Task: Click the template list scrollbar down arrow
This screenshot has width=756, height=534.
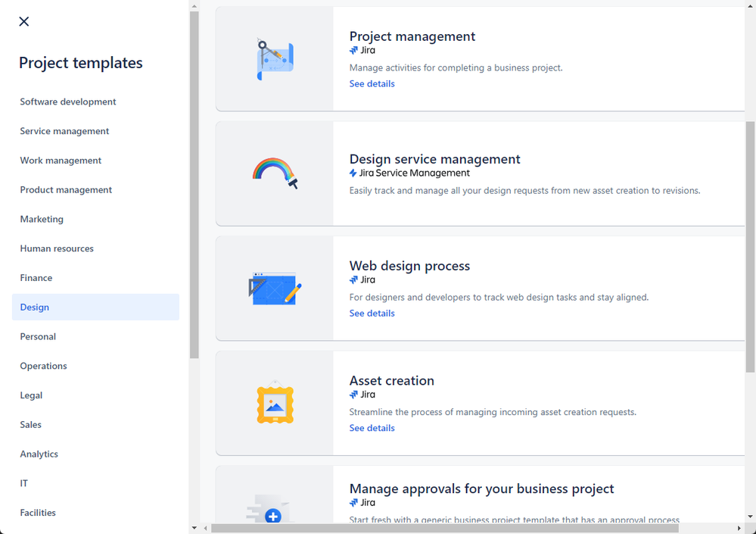Action: [x=750, y=517]
